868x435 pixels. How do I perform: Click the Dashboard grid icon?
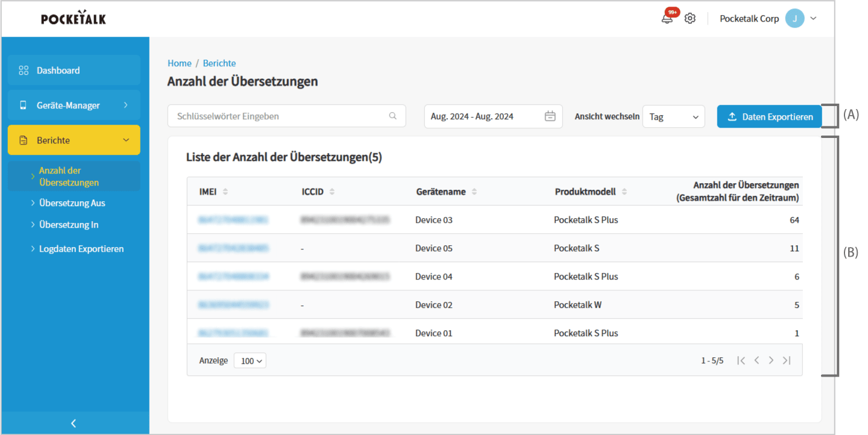coord(24,70)
